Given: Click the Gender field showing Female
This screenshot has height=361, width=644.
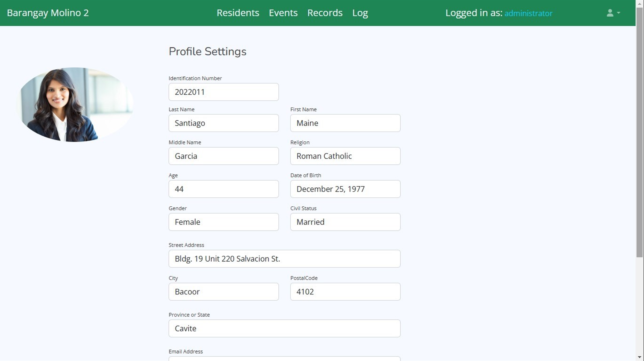Looking at the screenshot, I should 223,222.
